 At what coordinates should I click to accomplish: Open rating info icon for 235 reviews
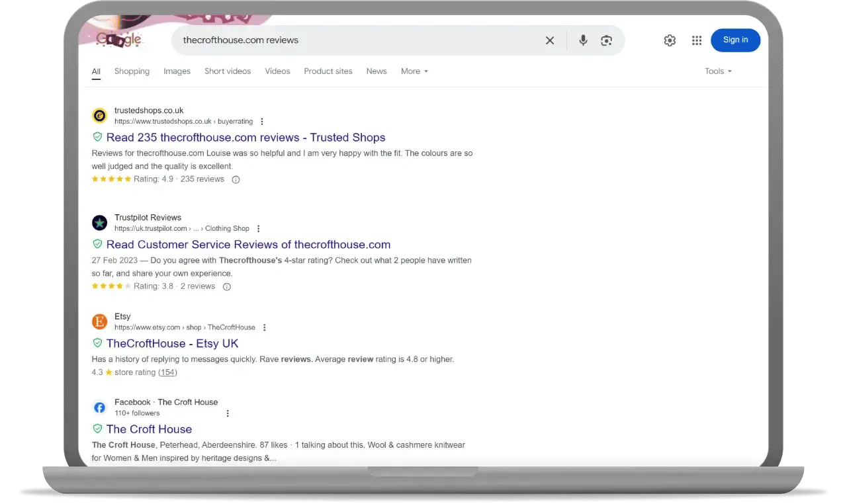pyautogui.click(x=236, y=179)
